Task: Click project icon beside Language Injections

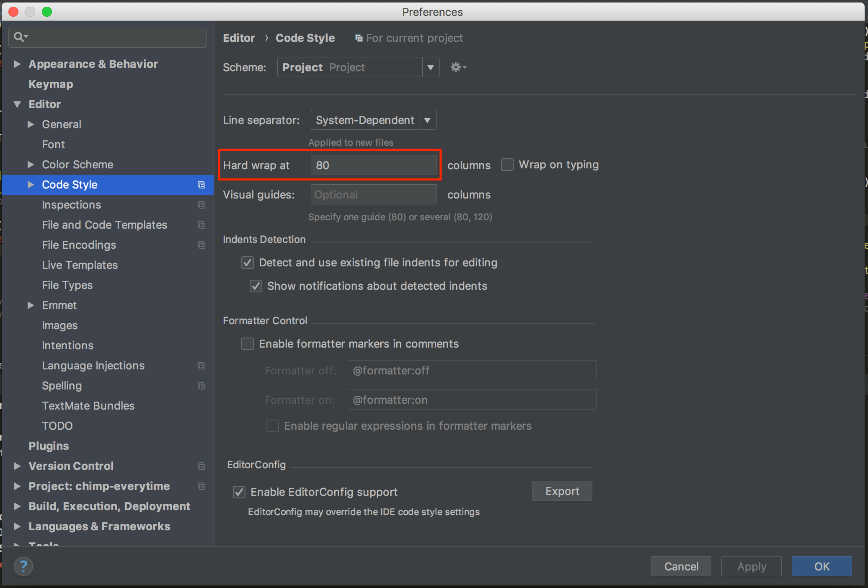Action: [201, 366]
